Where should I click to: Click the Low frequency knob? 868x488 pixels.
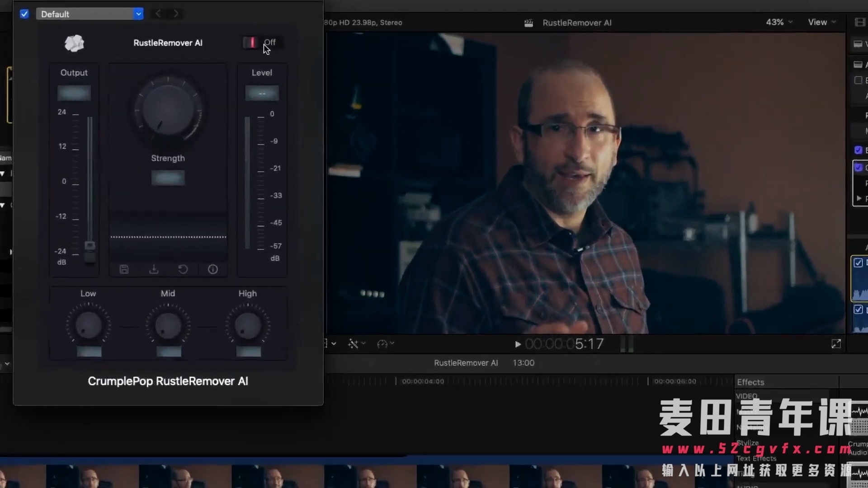[x=89, y=326]
